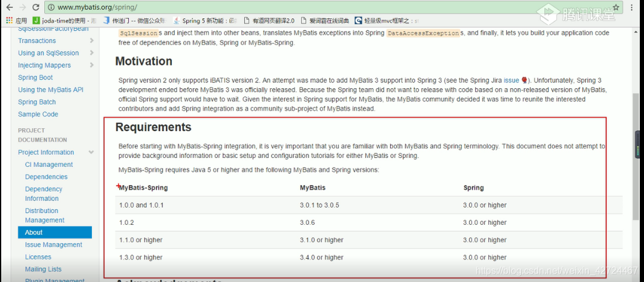This screenshot has width=644, height=282.
Task: Expand the Using an SqlSession arrow
Action: coord(91,52)
